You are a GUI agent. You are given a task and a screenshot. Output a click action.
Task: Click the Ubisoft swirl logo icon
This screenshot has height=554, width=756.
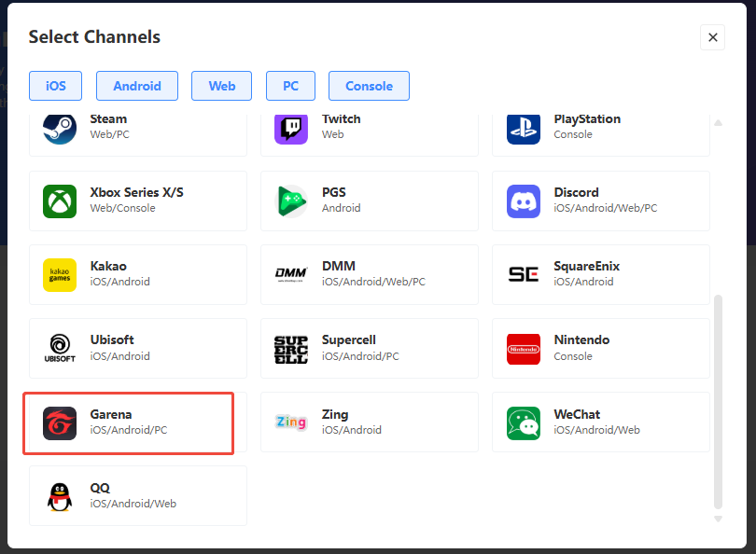coord(60,348)
